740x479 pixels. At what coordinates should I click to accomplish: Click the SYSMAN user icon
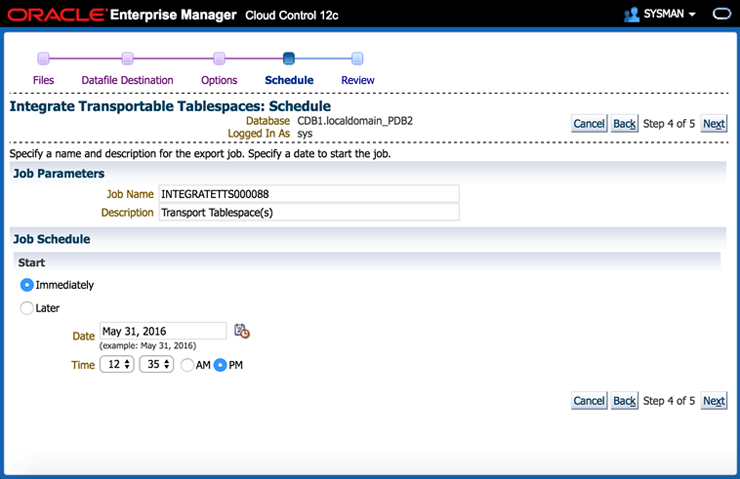[631, 15]
